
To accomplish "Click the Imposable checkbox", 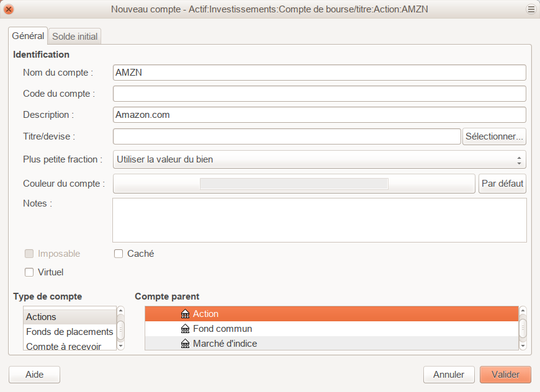I will 29,254.
